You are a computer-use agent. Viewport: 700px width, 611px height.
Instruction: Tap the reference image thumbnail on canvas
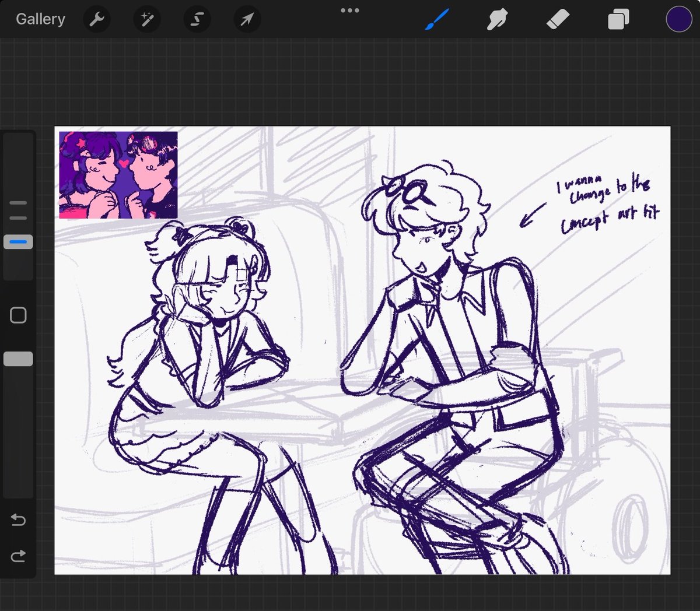pyautogui.click(x=118, y=175)
